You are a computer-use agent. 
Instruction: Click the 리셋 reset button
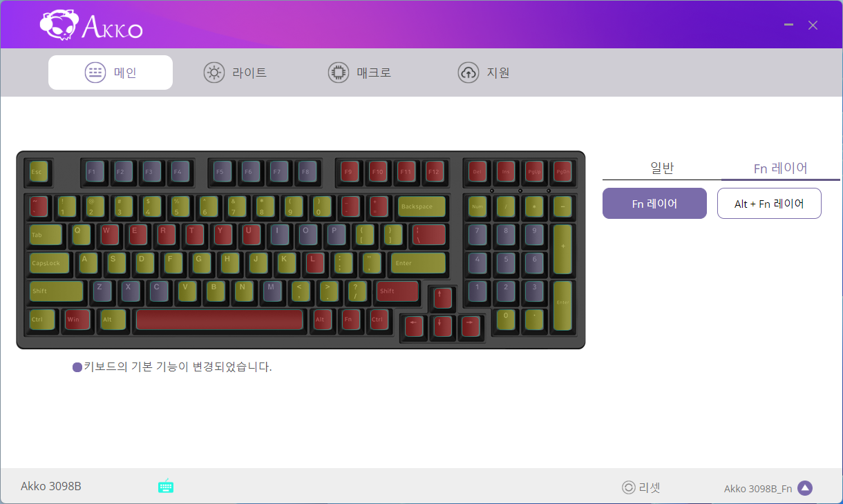click(x=641, y=487)
